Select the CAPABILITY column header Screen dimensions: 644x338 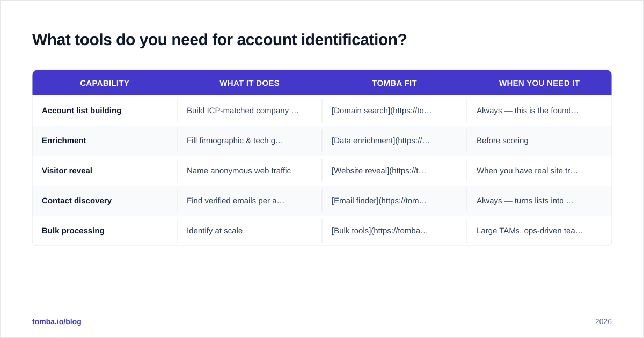coord(105,83)
